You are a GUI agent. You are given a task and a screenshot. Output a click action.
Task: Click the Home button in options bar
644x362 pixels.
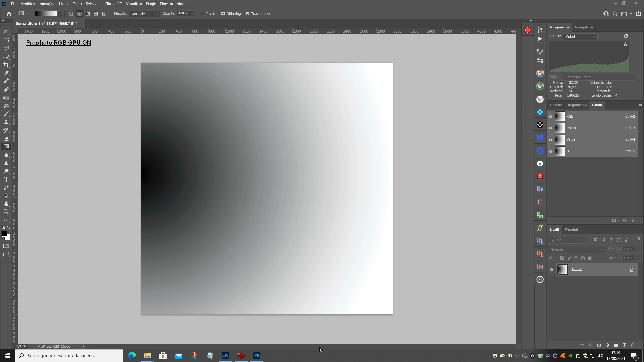click(9, 14)
